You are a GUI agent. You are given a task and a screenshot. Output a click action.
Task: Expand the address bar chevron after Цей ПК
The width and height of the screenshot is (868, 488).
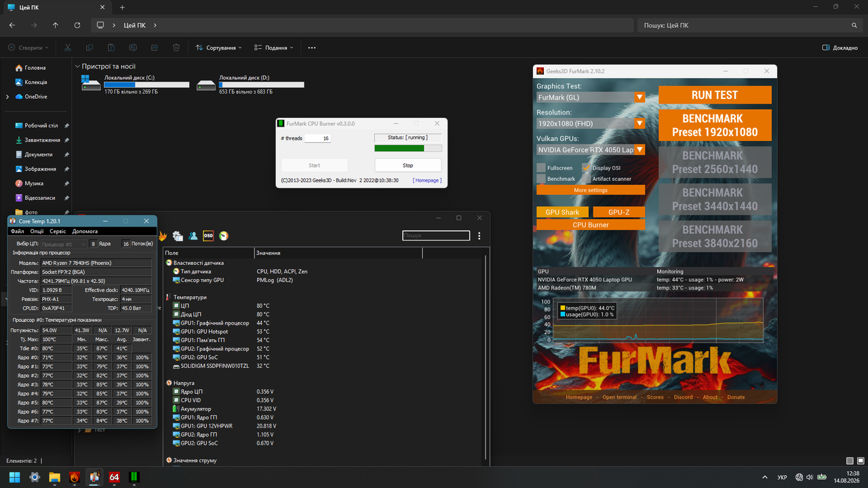pos(155,25)
